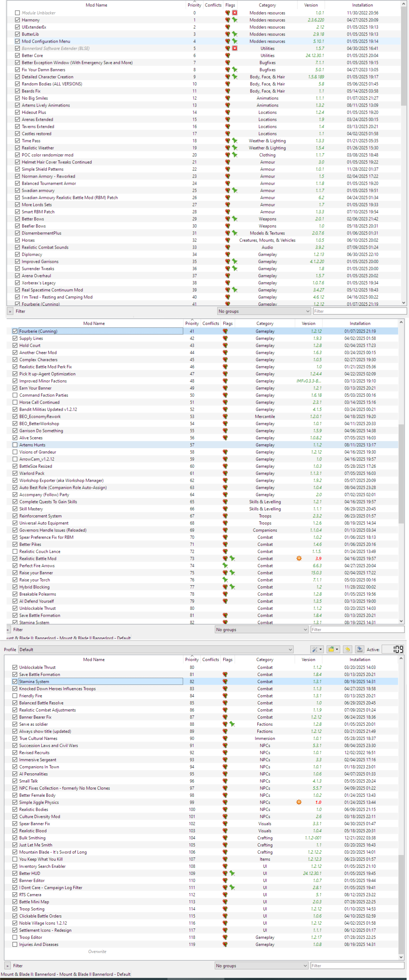Enable the Visions of Grandeur checkbox
Image resolution: width=409 pixels, height=980 pixels.
click(x=15, y=452)
